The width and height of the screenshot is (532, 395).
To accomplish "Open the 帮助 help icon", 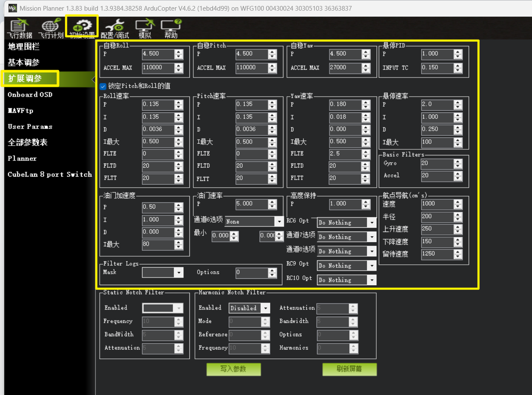I will pyautogui.click(x=171, y=27).
